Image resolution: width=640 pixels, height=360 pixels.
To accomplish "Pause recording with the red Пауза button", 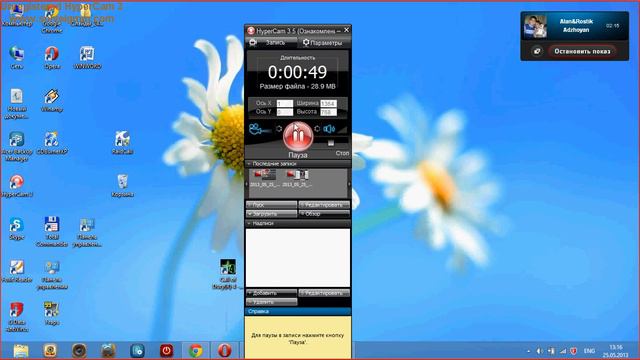I will coord(298,136).
